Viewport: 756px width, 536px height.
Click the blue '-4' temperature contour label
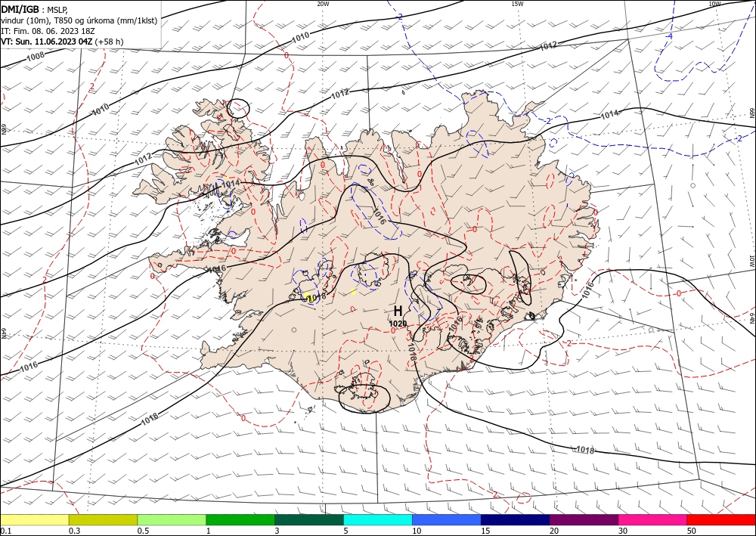click(x=669, y=36)
